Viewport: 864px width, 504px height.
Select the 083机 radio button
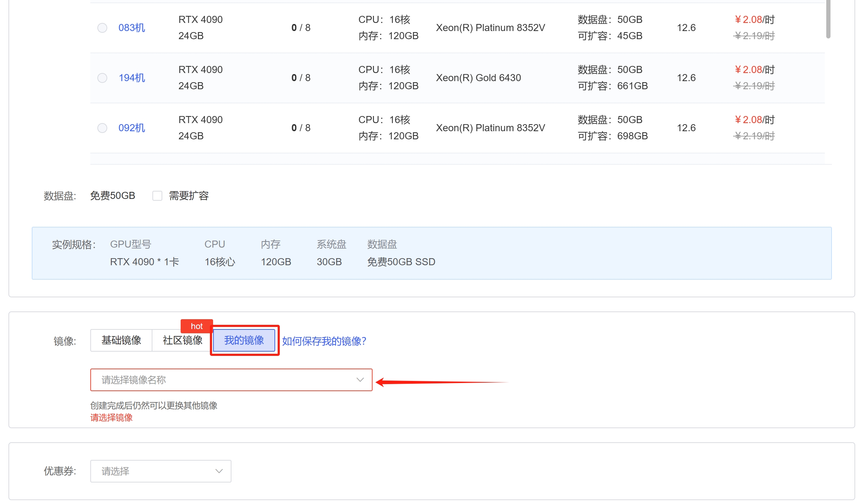(x=102, y=28)
